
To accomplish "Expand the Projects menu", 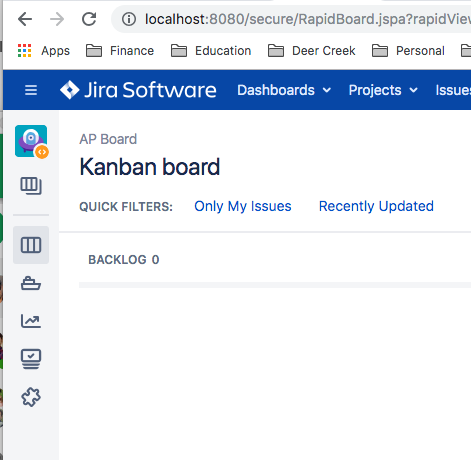I will coord(383,90).
